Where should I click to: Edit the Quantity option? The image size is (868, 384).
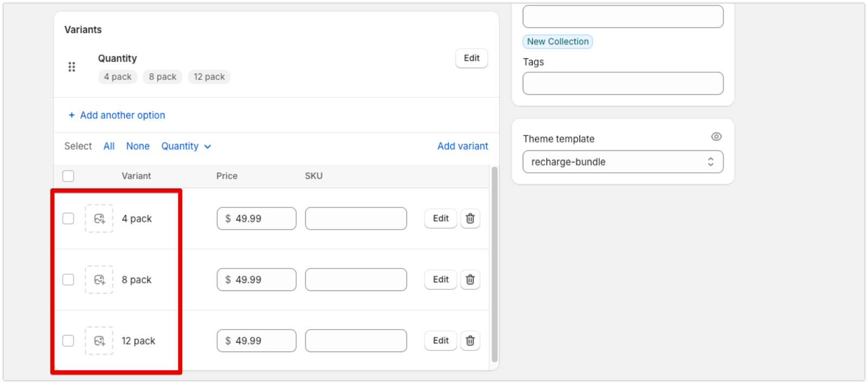click(x=471, y=58)
